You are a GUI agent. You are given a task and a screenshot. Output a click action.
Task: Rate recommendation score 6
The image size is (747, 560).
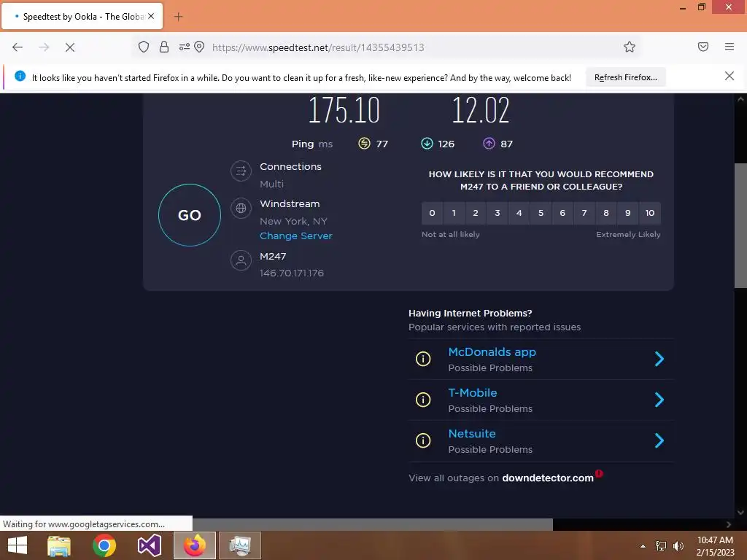coord(562,213)
